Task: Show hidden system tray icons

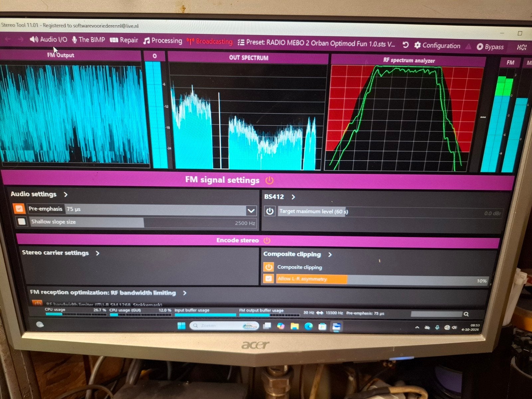Action: (417, 328)
